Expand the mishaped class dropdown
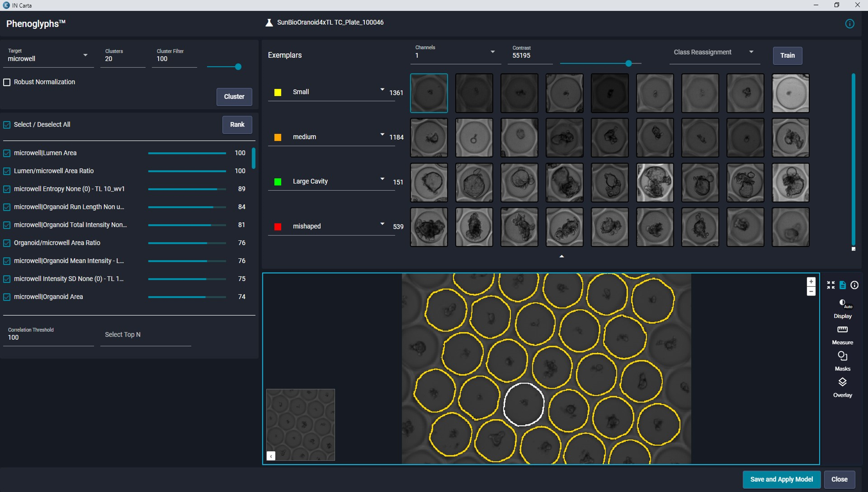This screenshot has width=868, height=492. (x=382, y=224)
